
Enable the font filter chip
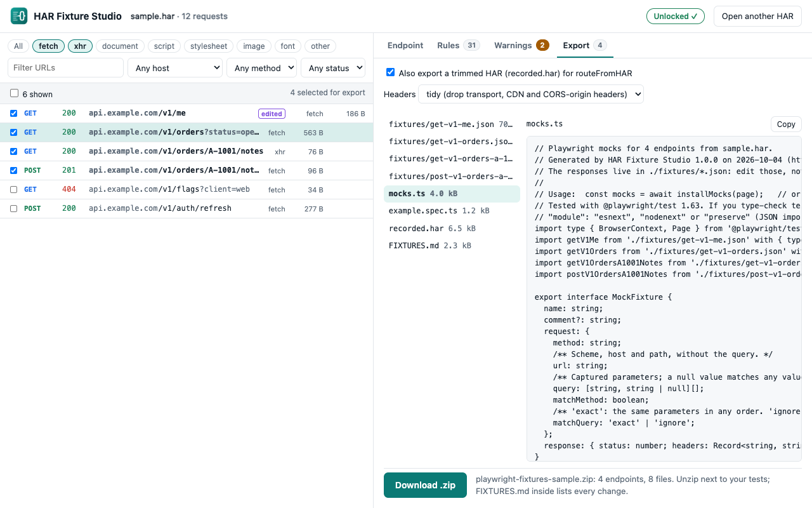288,46
